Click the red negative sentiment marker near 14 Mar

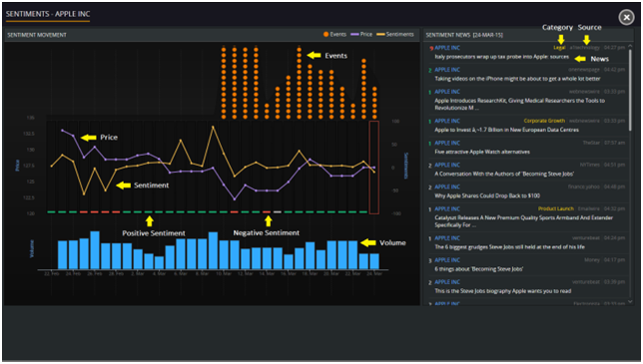267,212
